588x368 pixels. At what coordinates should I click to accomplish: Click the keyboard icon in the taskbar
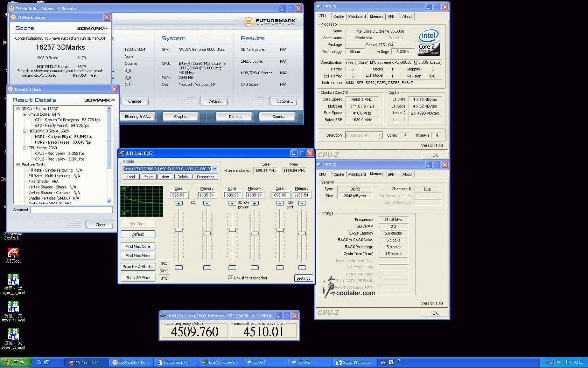[x=383, y=363]
